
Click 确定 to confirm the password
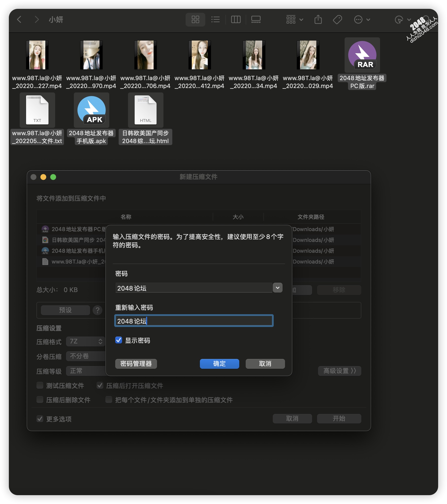pos(219,364)
